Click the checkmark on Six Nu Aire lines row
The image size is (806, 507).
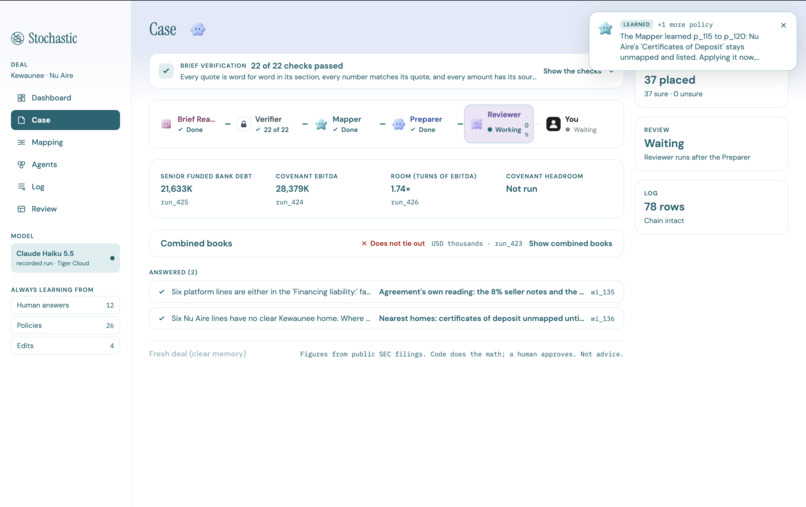coord(161,319)
